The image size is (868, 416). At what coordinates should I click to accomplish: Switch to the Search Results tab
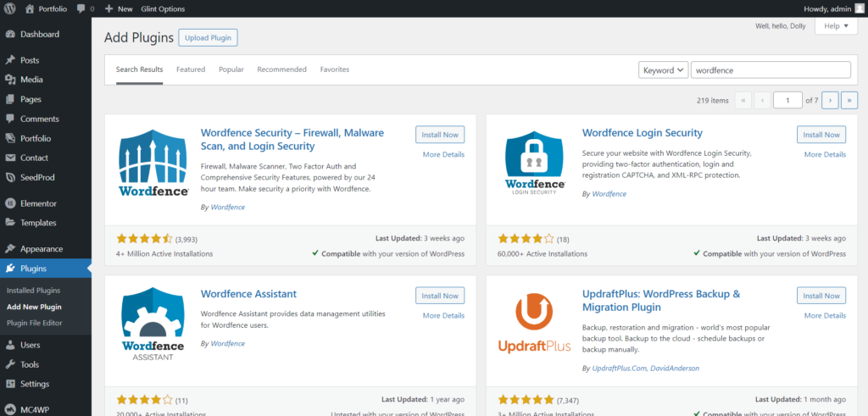click(140, 69)
